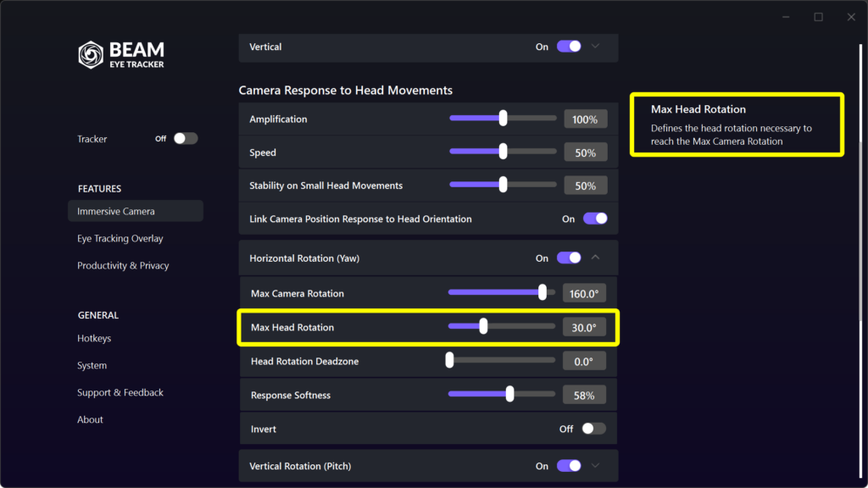Click the Head Rotation Deadzone label
The image size is (868, 488).
coord(304,361)
